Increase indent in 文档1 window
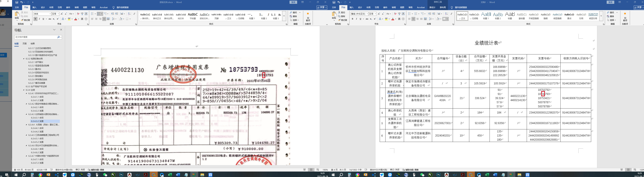Viewport: 644px width, 177px height. pyautogui.click(x=434, y=14)
